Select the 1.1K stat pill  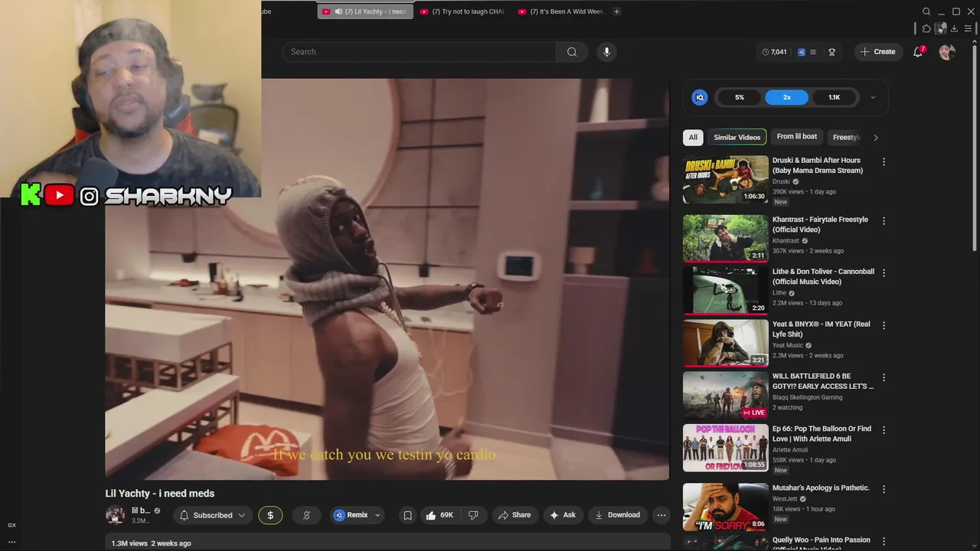[x=834, y=97]
